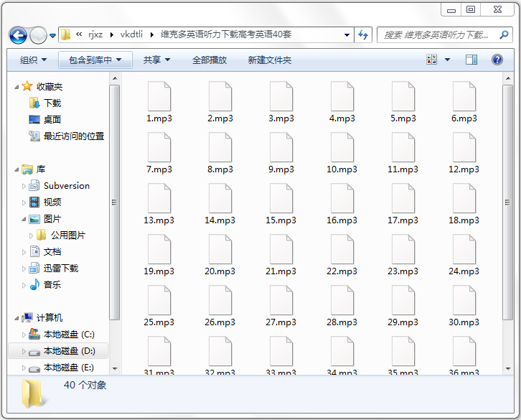Collapse the 库 tree node

coord(17,169)
